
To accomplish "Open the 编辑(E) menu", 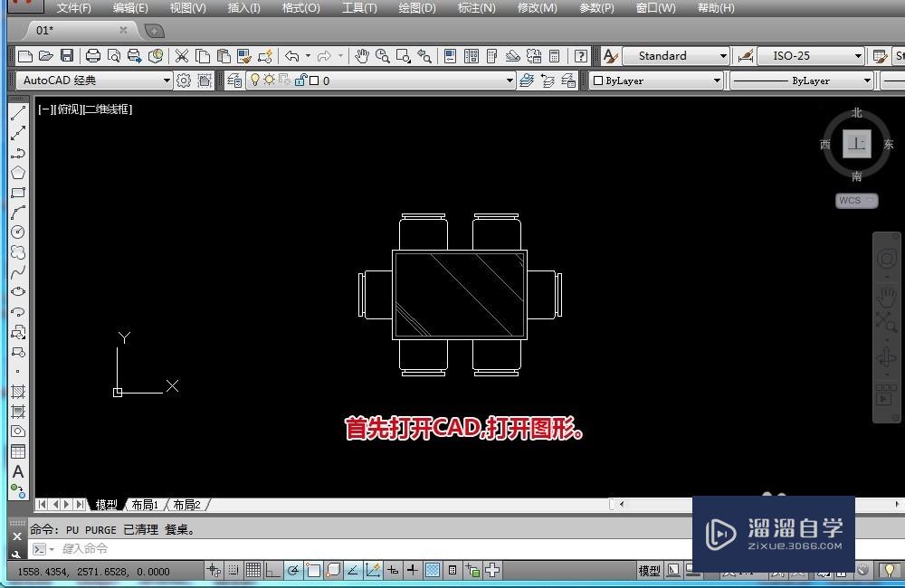I will pos(130,8).
